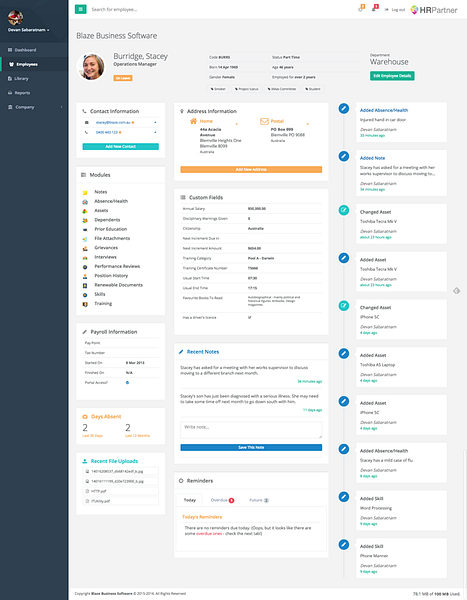467x600 pixels.
Task: Click the orange Home address house icon
Action: pos(193,121)
